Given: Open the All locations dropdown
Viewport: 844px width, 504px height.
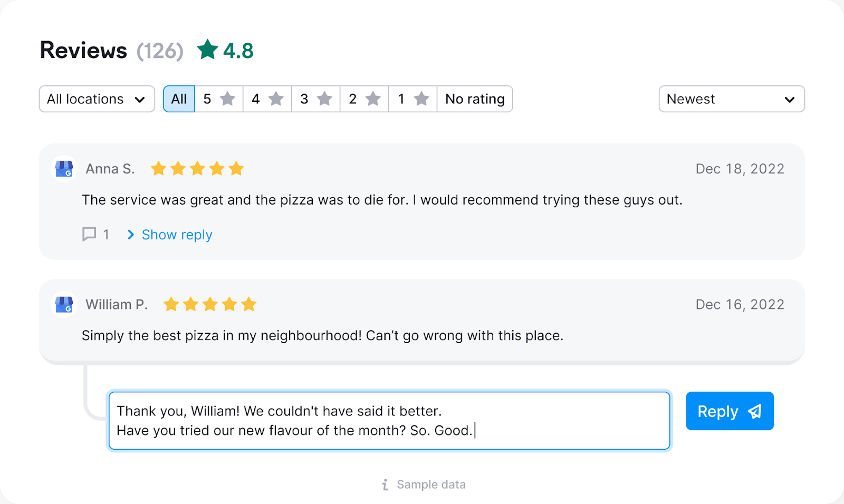Looking at the screenshot, I should 97,99.
